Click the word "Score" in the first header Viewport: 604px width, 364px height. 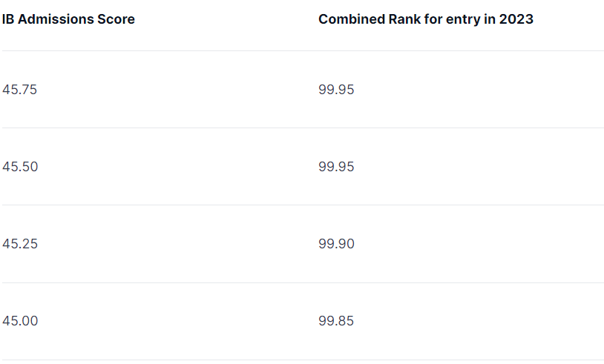117,19
